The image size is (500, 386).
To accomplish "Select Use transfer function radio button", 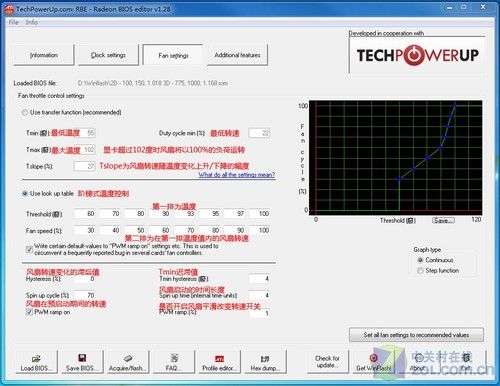I will [25, 113].
